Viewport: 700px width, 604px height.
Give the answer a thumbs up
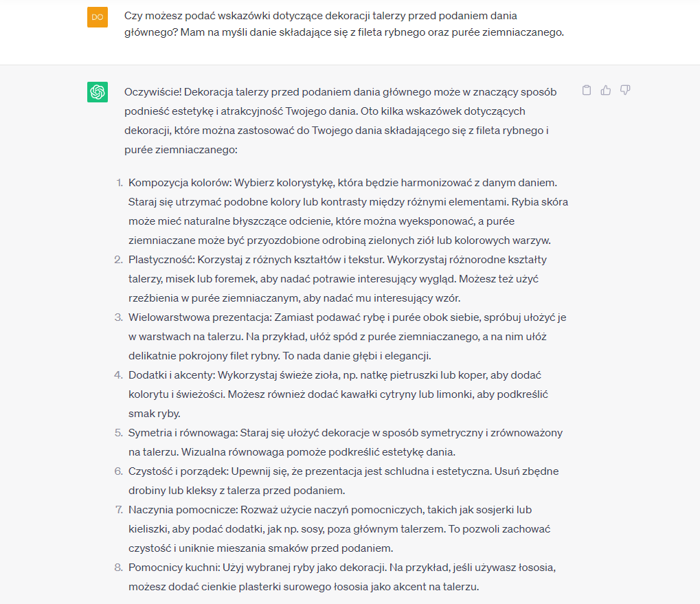click(x=606, y=90)
